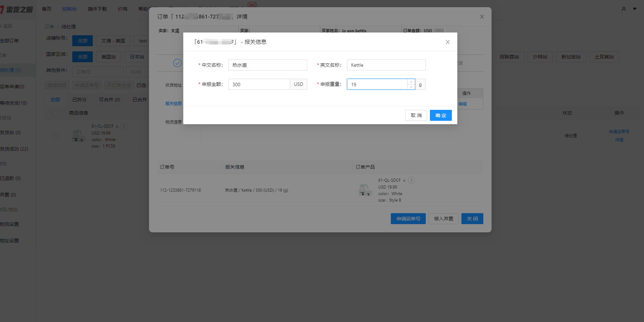Click the blue checkmark progress icon in order detail
Image resolution: width=644 pixels, height=322 pixels.
click(177, 63)
